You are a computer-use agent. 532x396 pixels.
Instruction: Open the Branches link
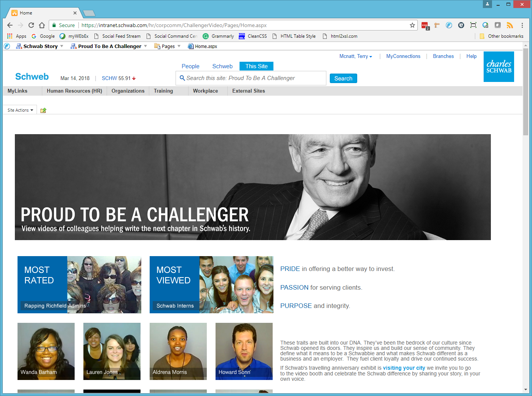[x=443, y=56]
